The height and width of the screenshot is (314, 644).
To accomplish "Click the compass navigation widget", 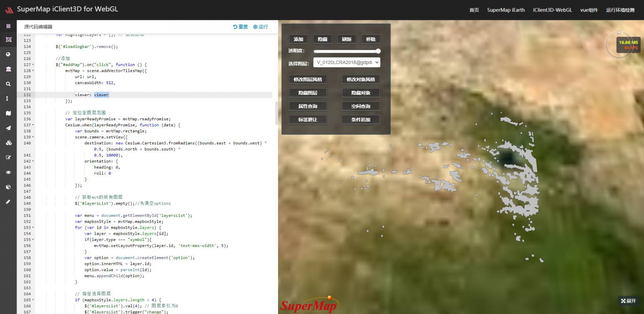I will (619, 44).
